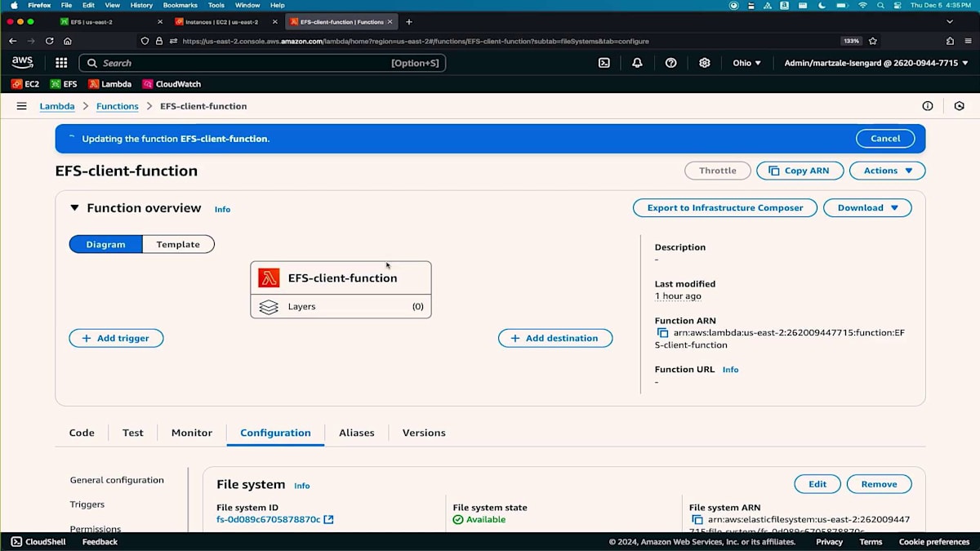
Task: Open the Firefox extensions puzzle icon
Action: coord(950,41)
